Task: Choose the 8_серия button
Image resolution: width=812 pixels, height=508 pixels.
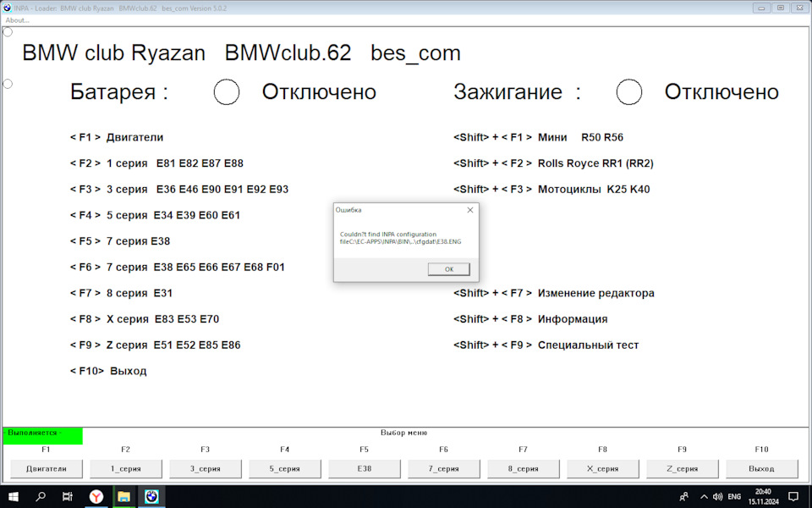Action: coord(523,468)
